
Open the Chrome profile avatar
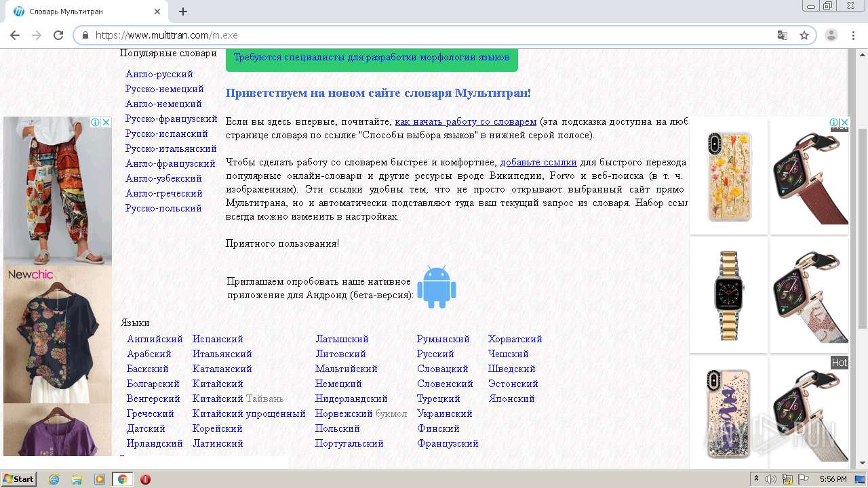[831, 35]
